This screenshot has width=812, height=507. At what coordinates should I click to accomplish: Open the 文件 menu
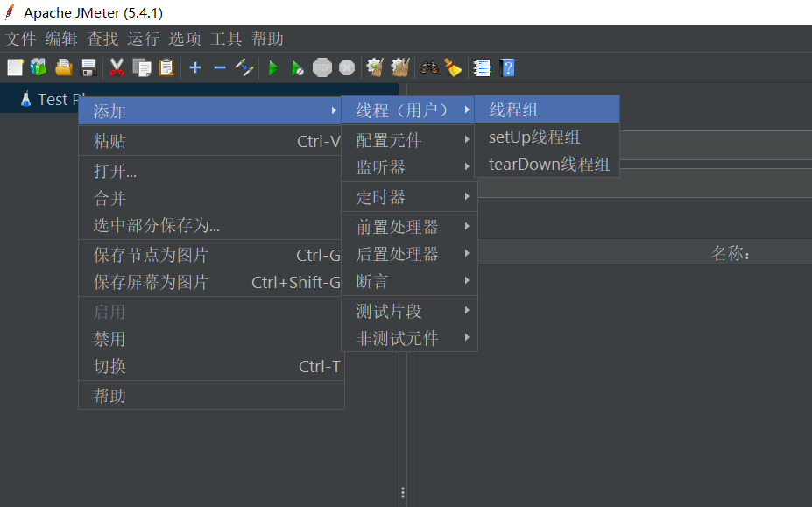tap(20, 39)
